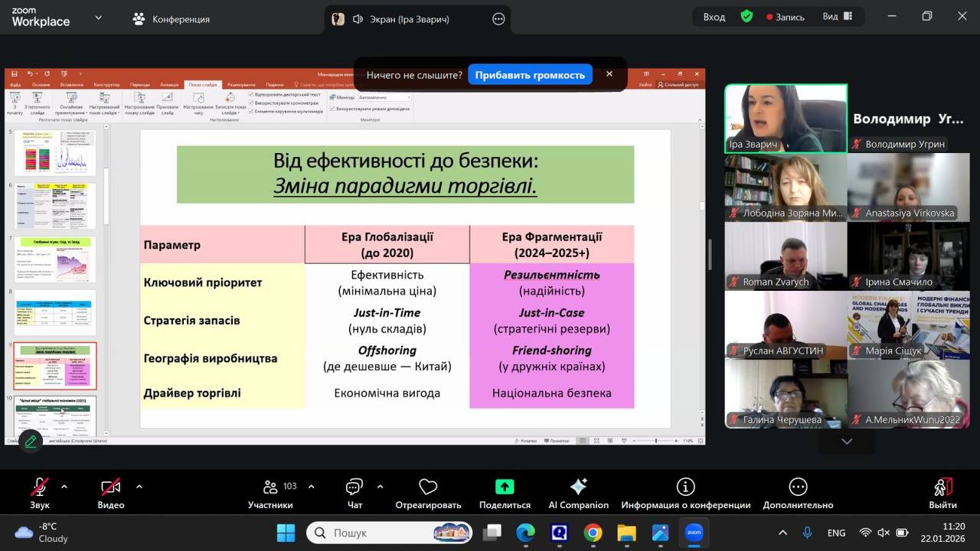Select Ira Zvarych's video thumbnail
This screenshot has height=551, width=980.
click(x=786, y=118)
